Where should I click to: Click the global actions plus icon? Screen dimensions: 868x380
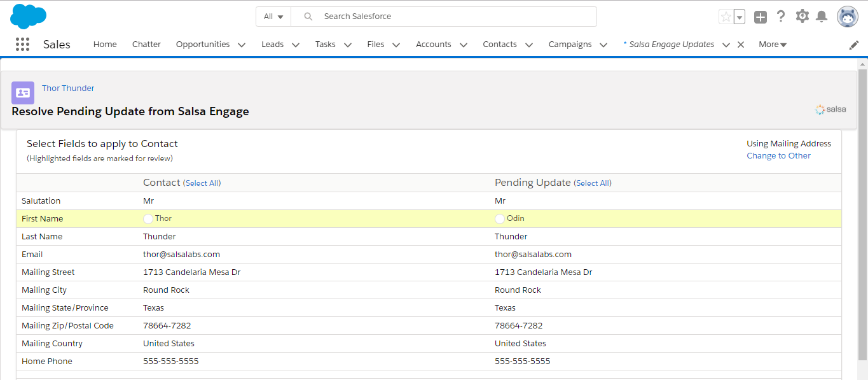click(761, 17)
